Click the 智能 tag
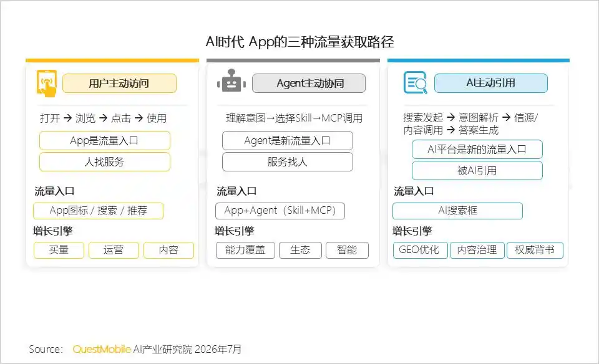The image size is (599, 364). pos(348,250)
